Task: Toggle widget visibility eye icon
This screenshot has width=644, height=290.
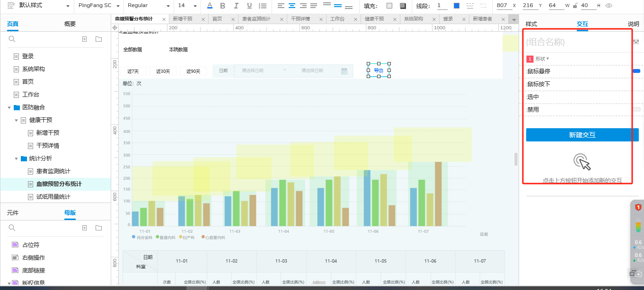Action: click(609, 6)
